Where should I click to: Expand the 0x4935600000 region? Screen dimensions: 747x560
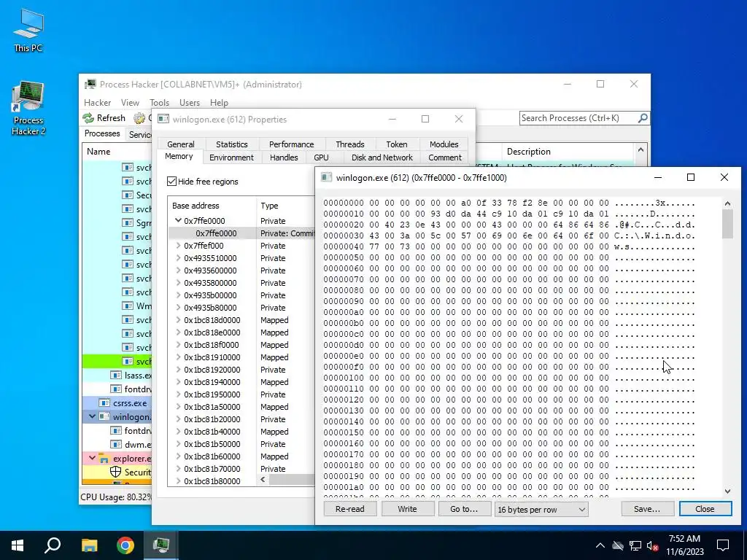click(x=178, y=271)
